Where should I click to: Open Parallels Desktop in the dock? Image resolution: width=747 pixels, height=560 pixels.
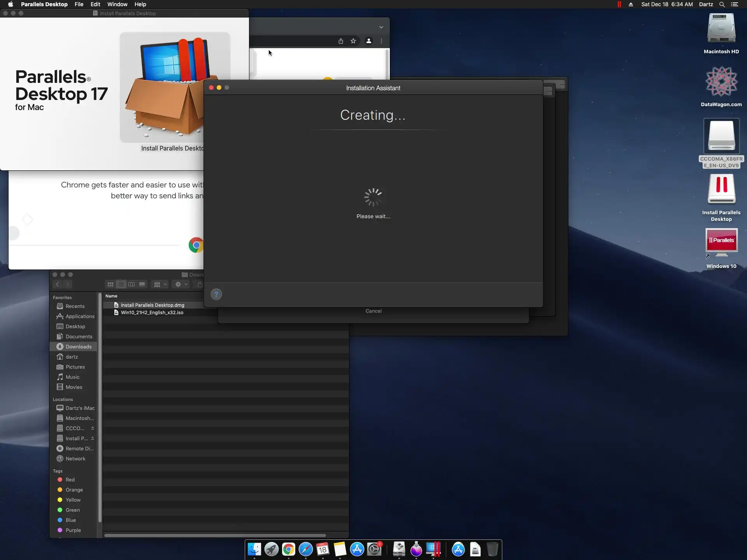coord(433,549)
